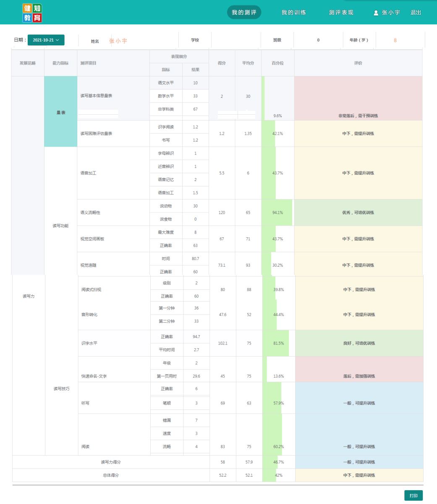
Task: Click the 94.1% percentile bar for 语义流畅性
Action: 277,213
